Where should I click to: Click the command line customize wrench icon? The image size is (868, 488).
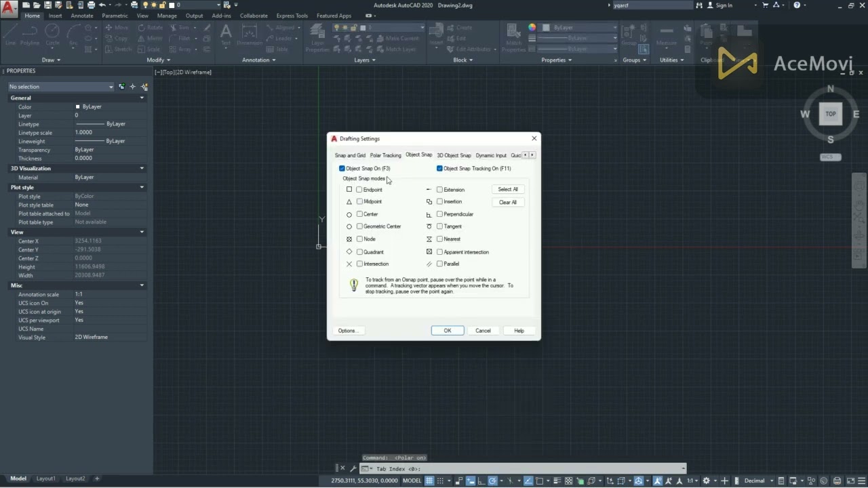click(353, 468)
